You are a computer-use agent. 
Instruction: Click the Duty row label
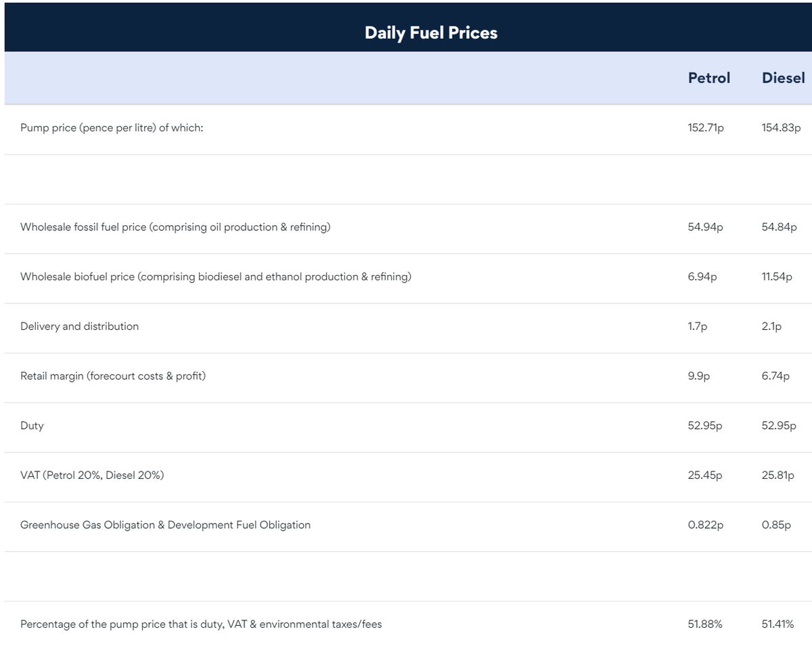(32, 425)
